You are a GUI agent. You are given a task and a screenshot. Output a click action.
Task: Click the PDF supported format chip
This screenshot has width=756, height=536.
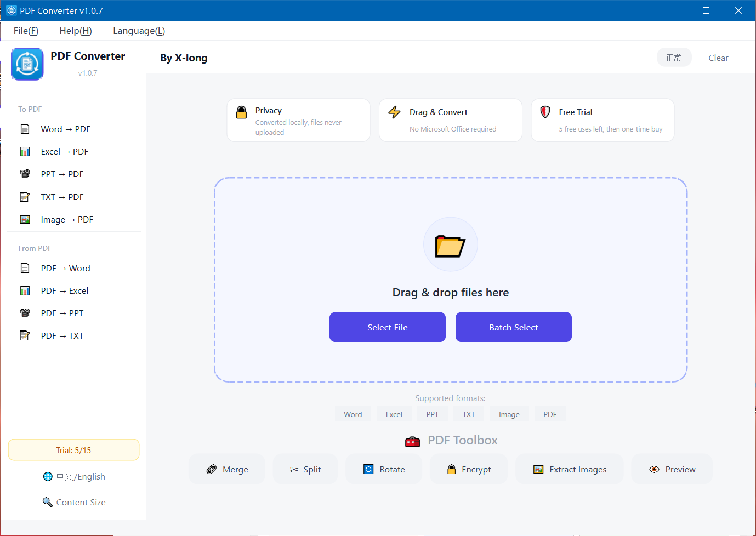pyautogui.click(x=550, y=414)
